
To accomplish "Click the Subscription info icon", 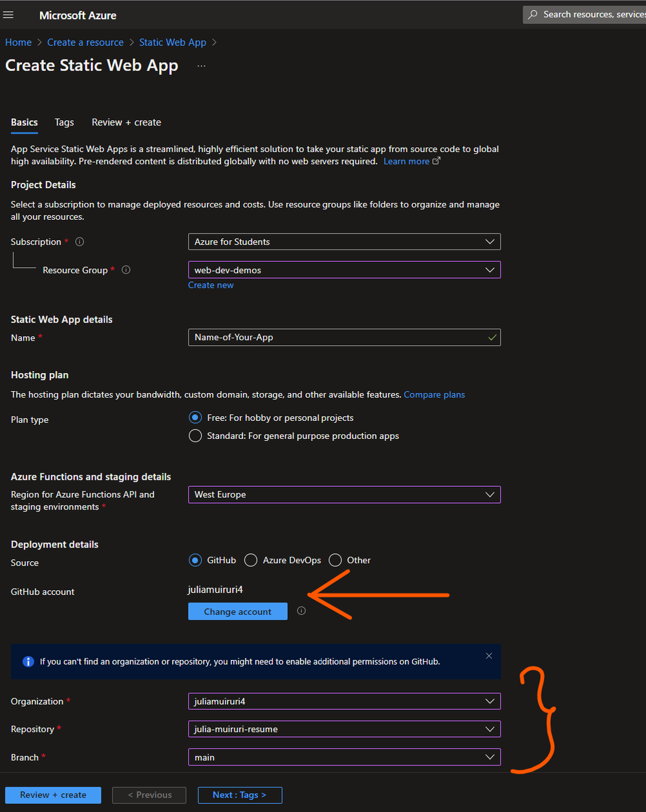I will (x=80, y=242).
